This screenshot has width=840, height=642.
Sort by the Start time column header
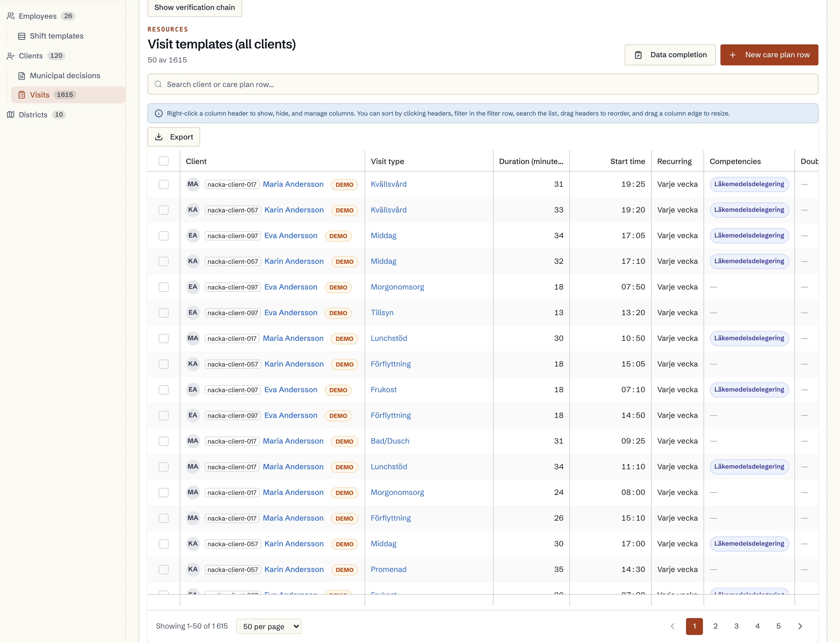(627, 161)
